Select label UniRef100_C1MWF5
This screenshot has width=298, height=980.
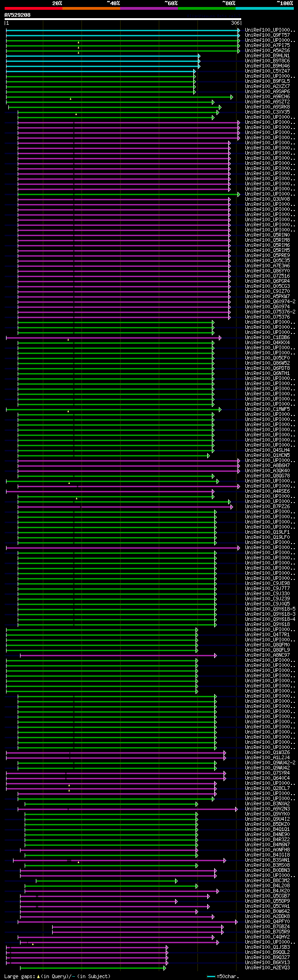point(267,409)
